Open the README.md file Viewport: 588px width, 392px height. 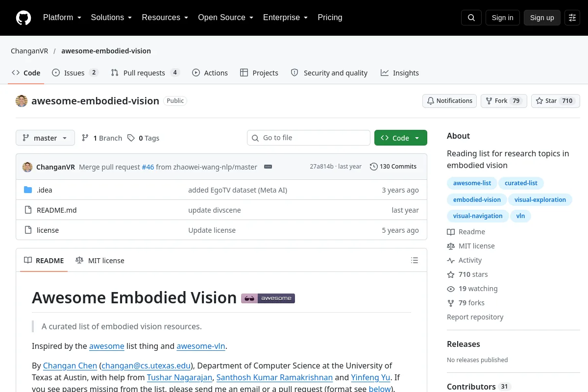56,210
